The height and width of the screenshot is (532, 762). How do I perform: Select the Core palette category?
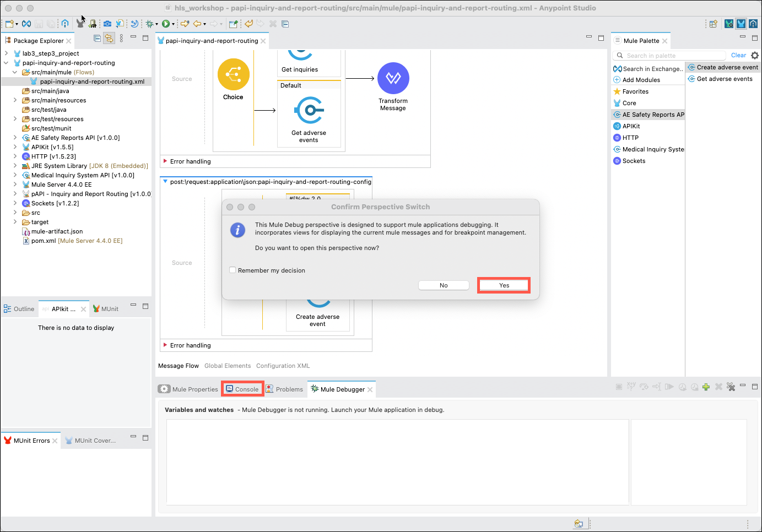[625, 103]
